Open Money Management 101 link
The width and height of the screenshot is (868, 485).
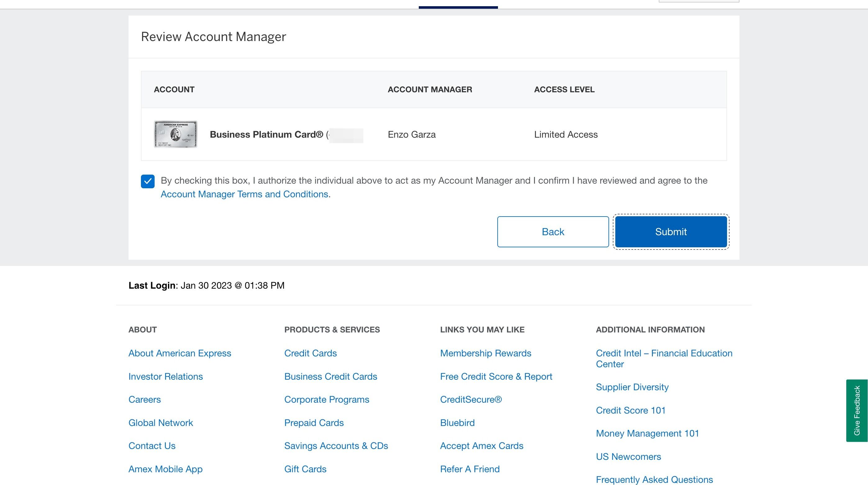pos(647,433)
